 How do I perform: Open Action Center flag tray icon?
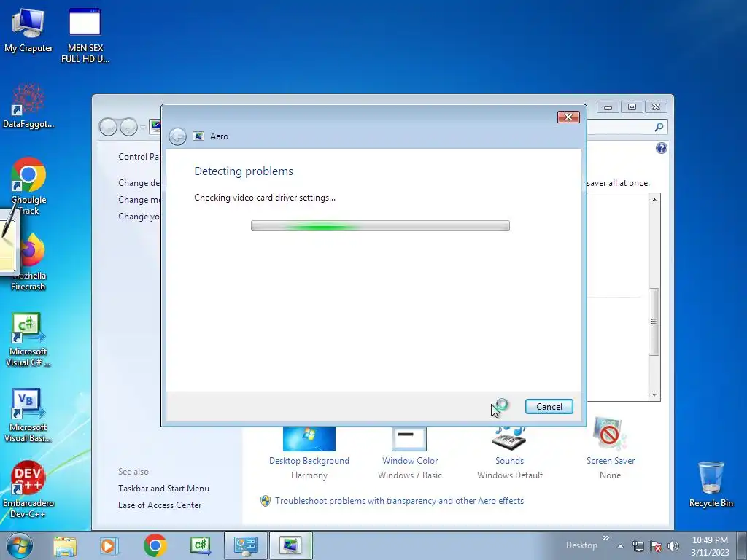(x=656, y=546)
